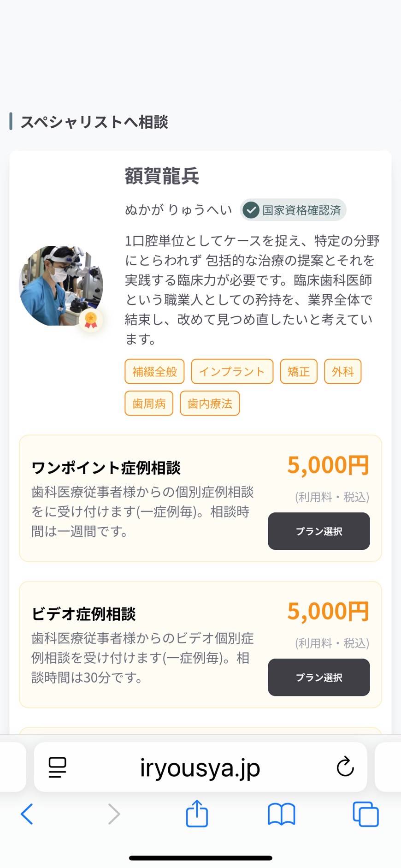Tap the Safari back arrow

point(27,814)
